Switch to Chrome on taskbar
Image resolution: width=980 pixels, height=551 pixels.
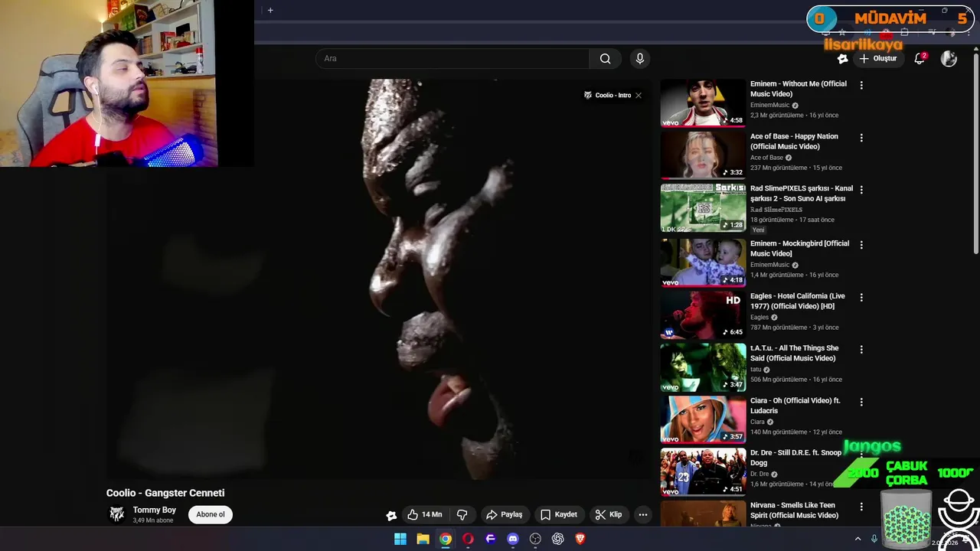[445, 539]
